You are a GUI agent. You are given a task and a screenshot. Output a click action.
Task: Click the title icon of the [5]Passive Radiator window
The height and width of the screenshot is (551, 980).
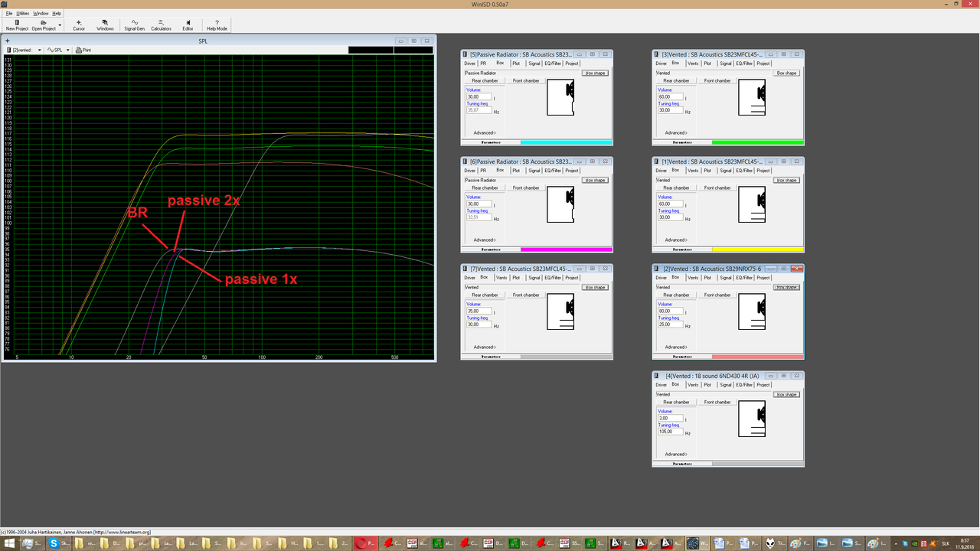[465, 54]
